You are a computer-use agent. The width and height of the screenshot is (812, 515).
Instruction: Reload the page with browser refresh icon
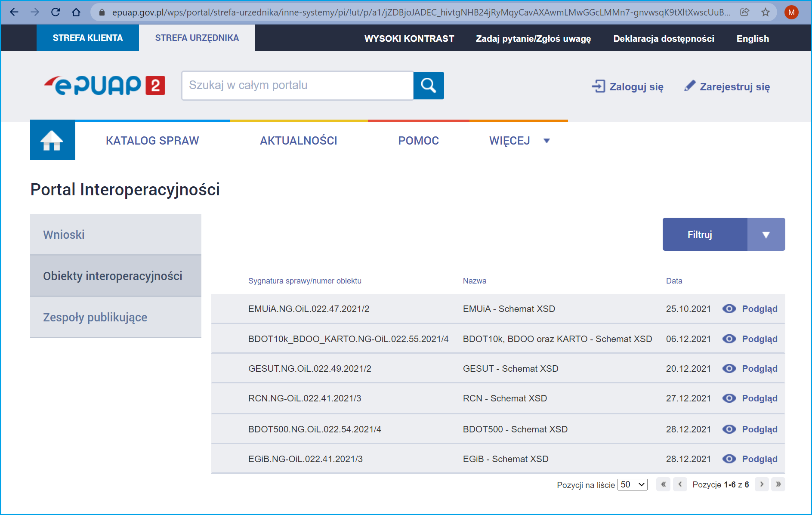pos(56,12)
